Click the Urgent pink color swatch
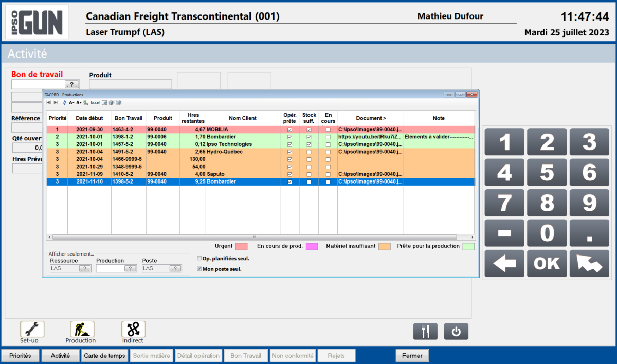 coord(241,247)
